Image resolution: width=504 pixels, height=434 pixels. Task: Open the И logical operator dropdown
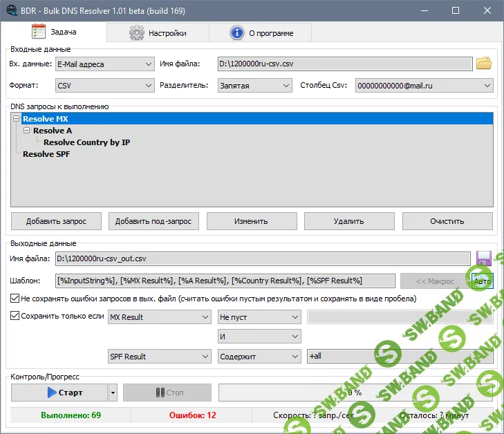click(x=259, y=337)
